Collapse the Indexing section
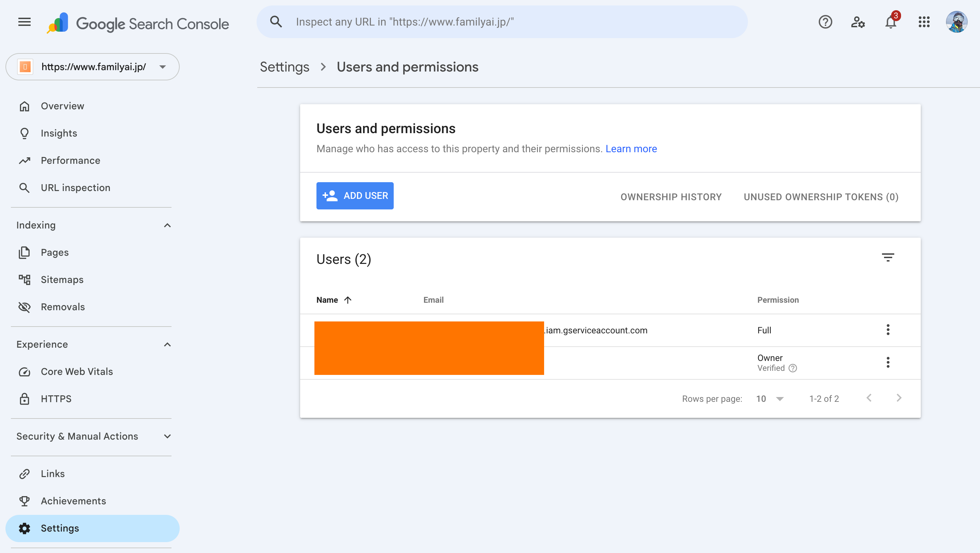This screenshot has height=553, width=980. coord(167,226)
